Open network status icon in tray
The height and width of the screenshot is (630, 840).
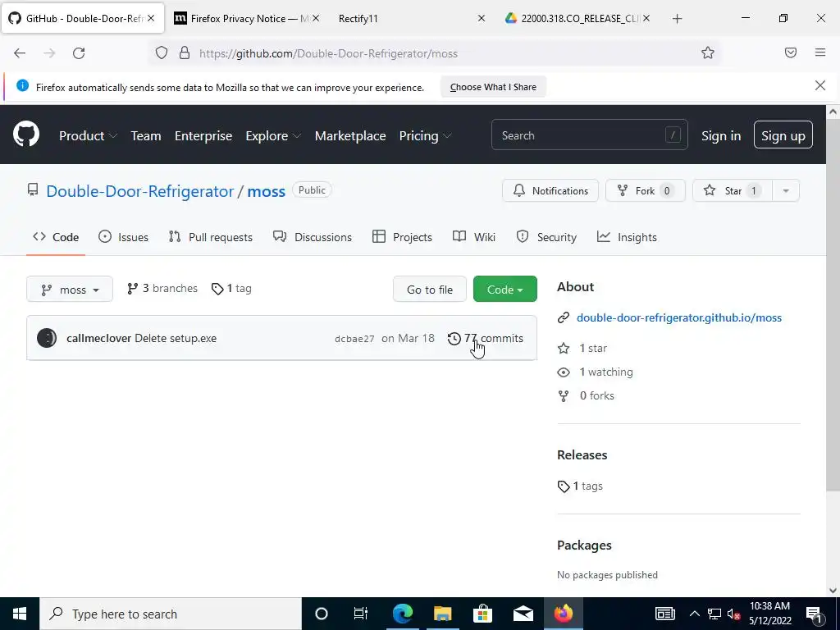(714, 614)
